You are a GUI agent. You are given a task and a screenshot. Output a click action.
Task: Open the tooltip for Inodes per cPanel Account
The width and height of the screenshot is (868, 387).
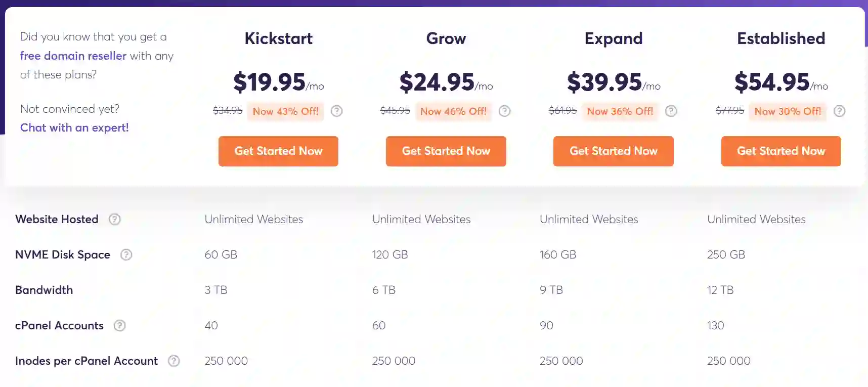(x=173, y=361)
